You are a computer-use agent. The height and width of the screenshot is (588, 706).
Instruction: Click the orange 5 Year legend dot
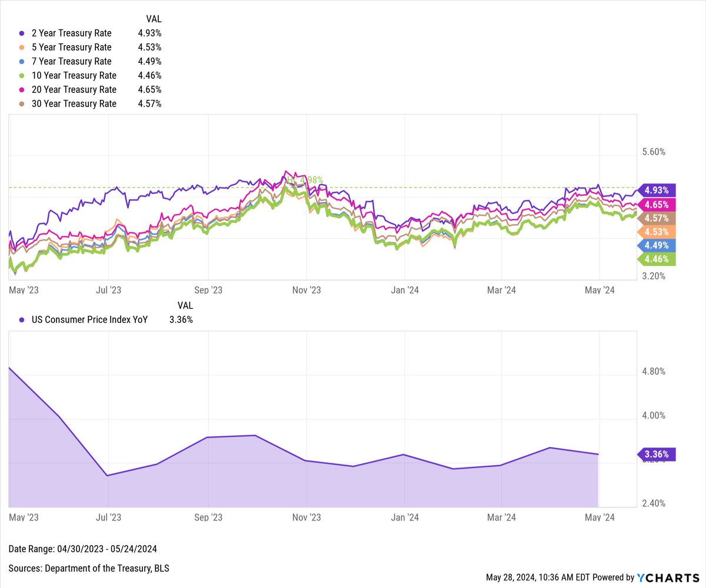click(x=22, y=48)
